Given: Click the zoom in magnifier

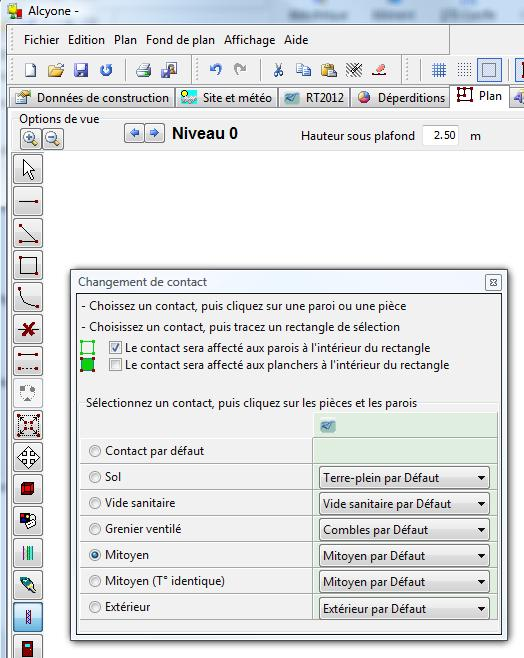Looking at the screenshot, I should (31, 138).
